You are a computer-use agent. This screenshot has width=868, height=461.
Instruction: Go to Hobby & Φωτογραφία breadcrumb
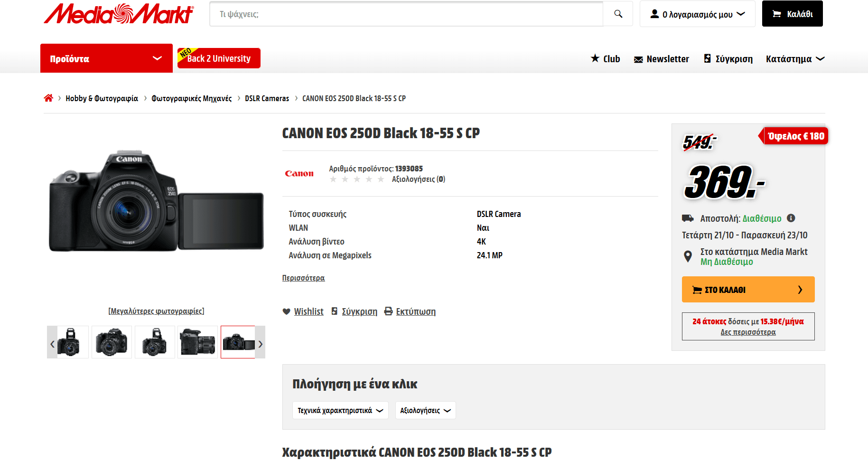(x=102, y=98)
